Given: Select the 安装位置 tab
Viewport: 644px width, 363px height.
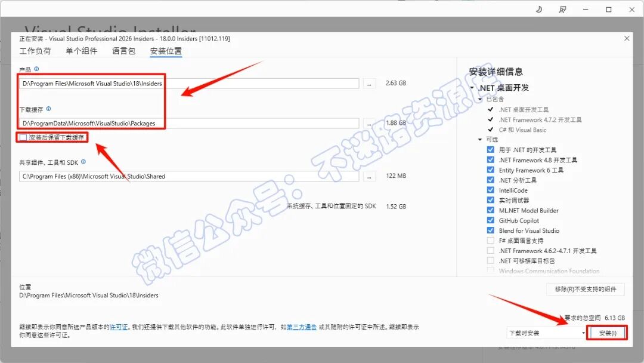Looking at the screenshot, I should coord(166,51).
